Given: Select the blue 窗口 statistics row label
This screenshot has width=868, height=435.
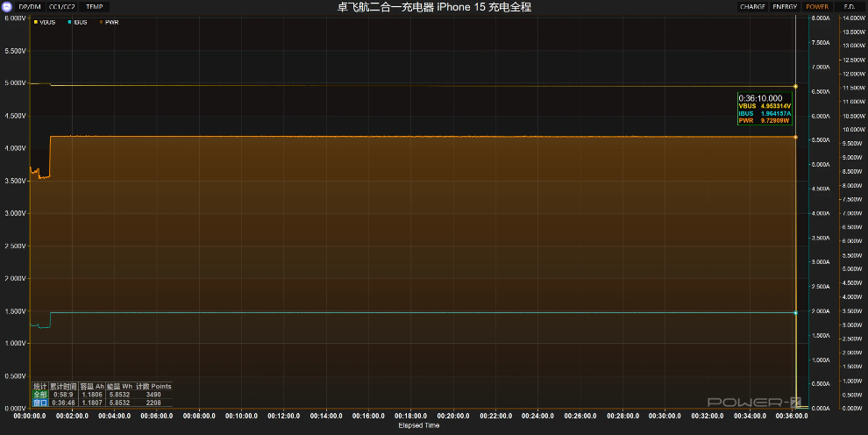Looking at the screenshot, I should tap(39, 403).
